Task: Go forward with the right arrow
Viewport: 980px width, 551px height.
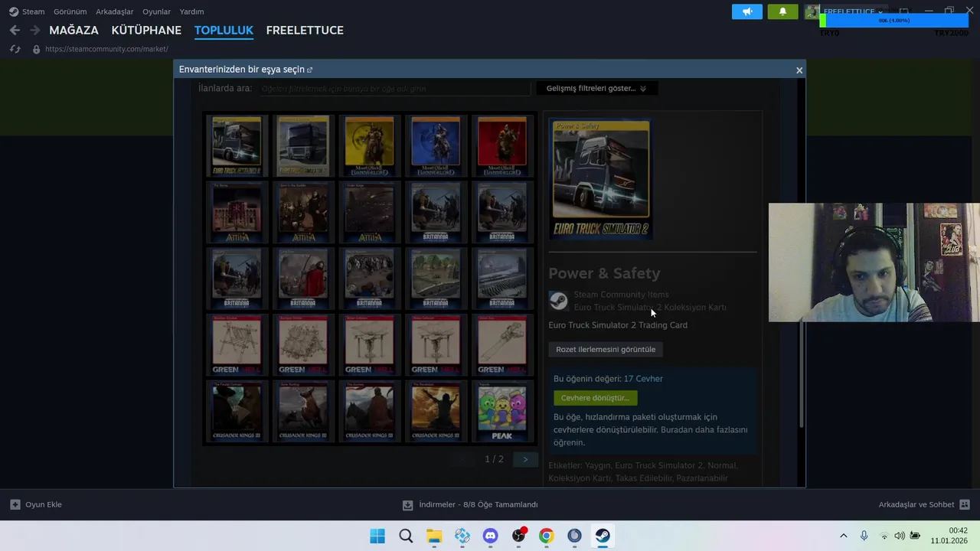Action: pos(34,30)
